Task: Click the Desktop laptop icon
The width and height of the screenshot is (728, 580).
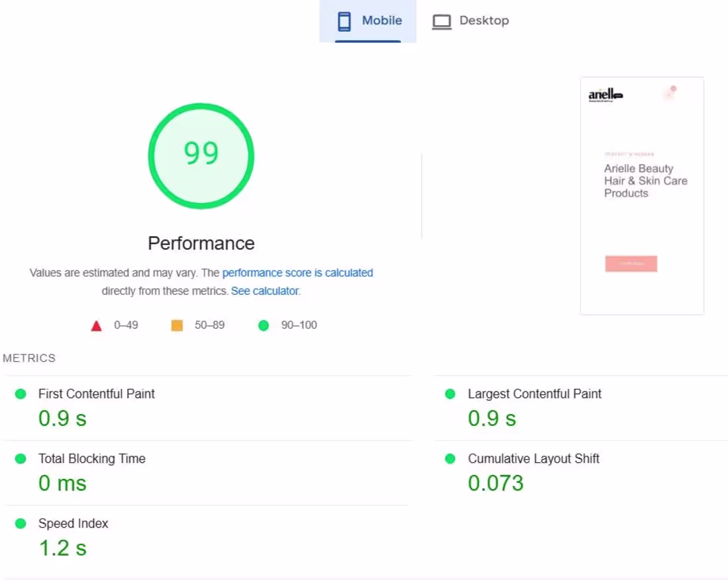Action: [x=441, y=22]
